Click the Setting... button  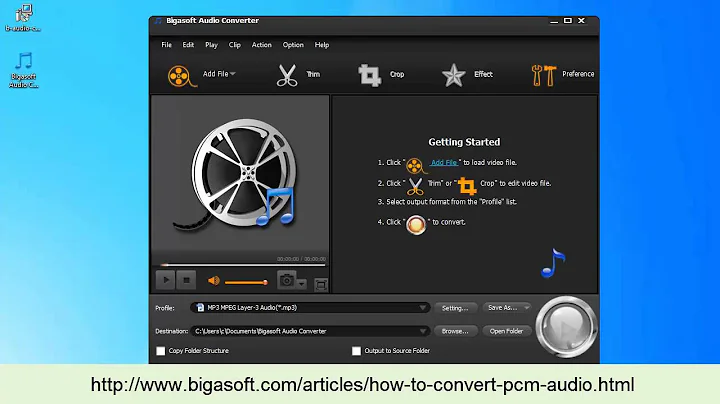456,308
